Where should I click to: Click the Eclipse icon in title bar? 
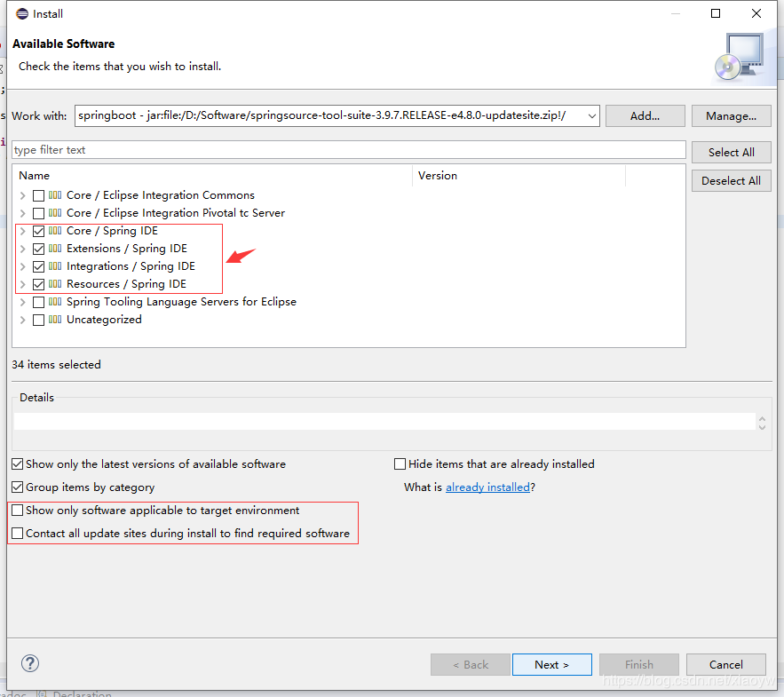pos(21,13)
